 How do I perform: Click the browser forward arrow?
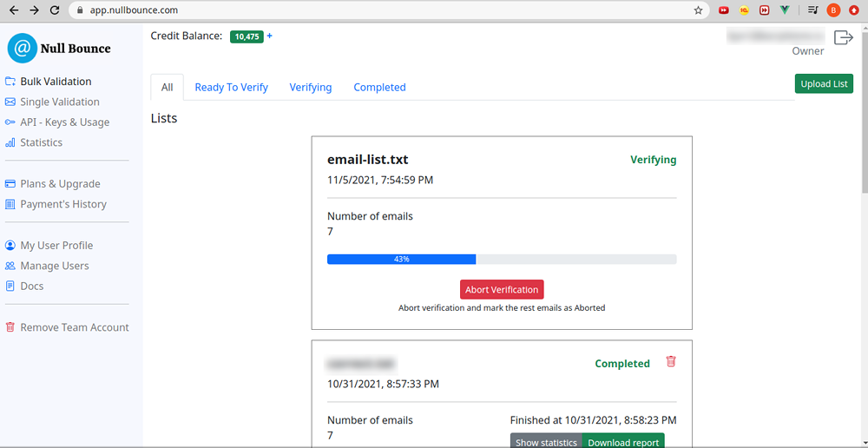pyautogui.click(x=34, y=10)
